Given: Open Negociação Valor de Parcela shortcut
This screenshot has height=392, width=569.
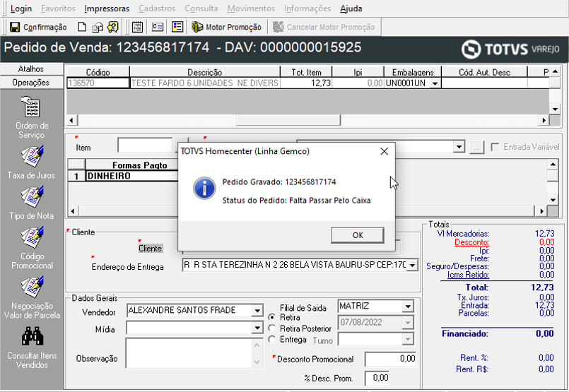Looking at the screenshot, I should click(32, 298).
